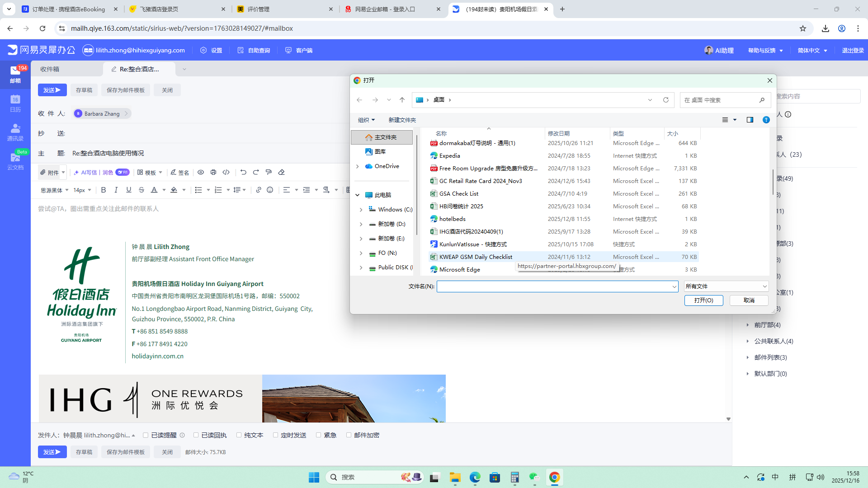868x488 pixels.
Task: Click the undo arrow icon
Action: click(x=243, y=172)
